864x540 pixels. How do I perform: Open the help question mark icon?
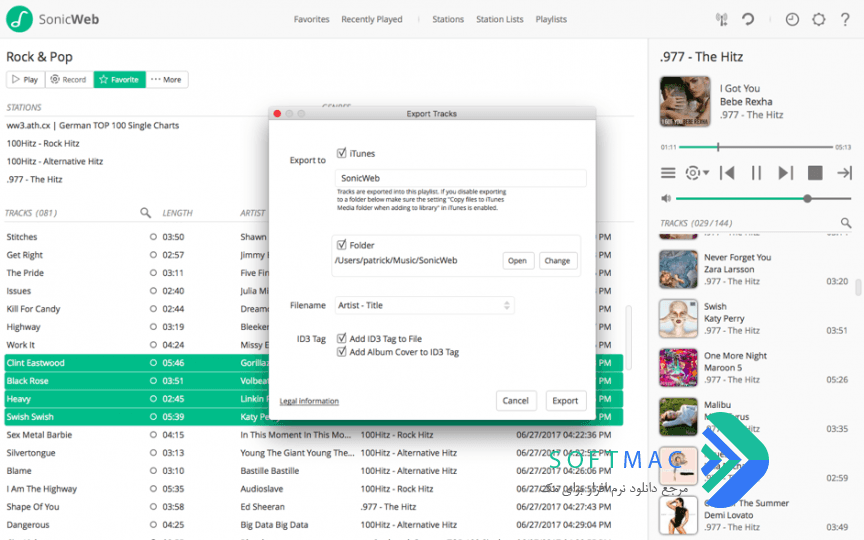[845, 19]
